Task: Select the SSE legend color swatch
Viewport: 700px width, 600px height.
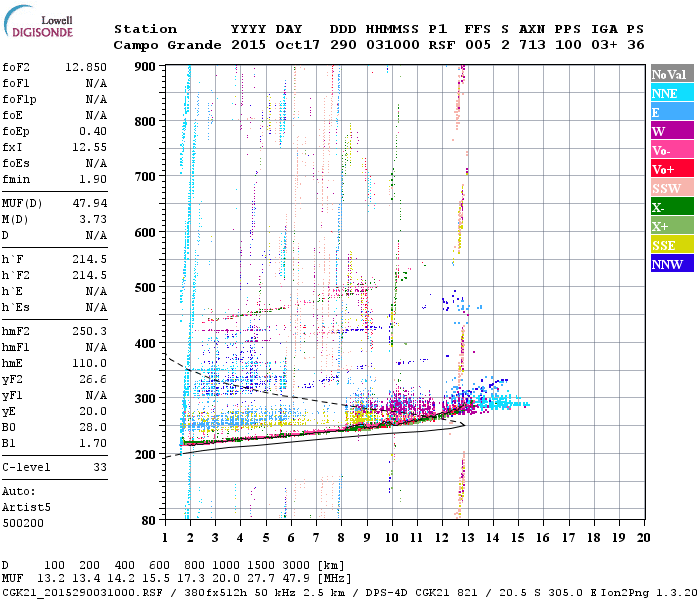Action: coord(672,245)
